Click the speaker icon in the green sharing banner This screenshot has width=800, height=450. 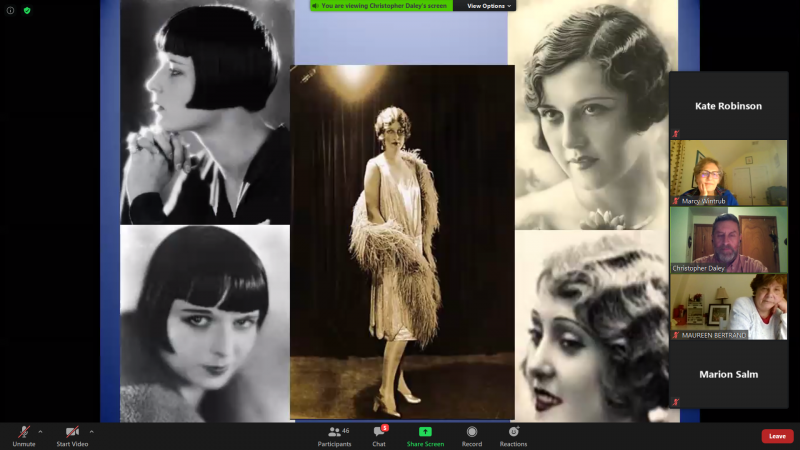tap(315, 6)
